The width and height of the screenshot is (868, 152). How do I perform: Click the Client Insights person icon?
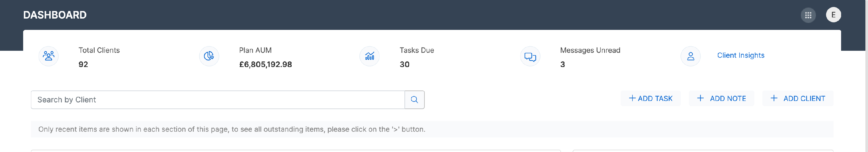690,56
